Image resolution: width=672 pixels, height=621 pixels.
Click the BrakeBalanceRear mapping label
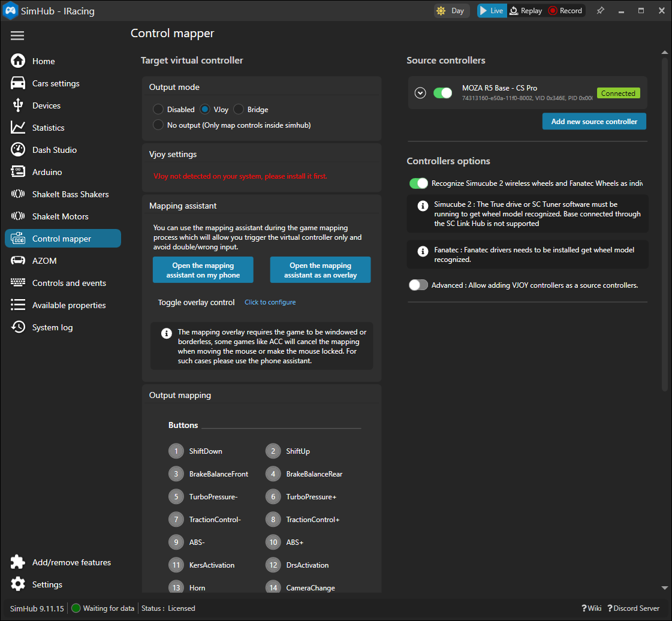pyautogui.click(x=314, y=474)
